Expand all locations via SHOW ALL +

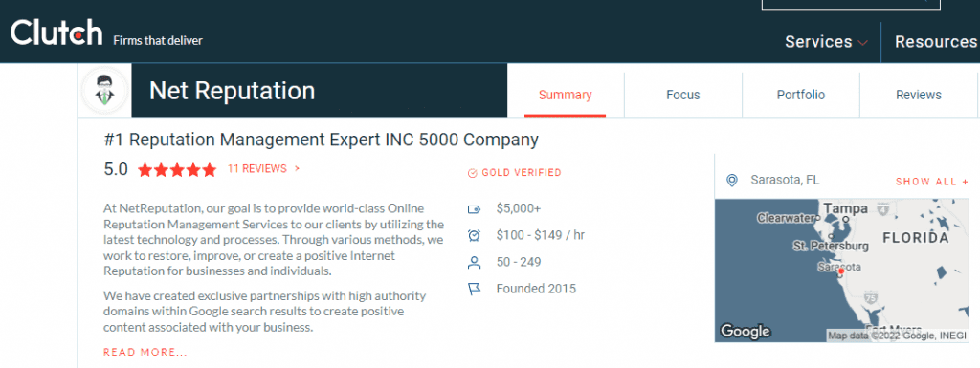coord(932,182)
